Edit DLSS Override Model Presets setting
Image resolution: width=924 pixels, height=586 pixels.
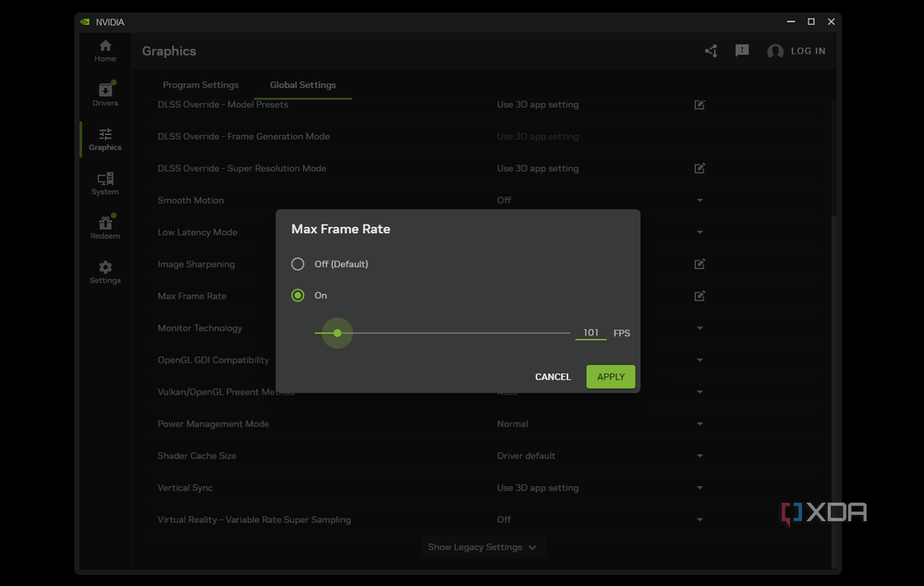[x=699, y=104]
